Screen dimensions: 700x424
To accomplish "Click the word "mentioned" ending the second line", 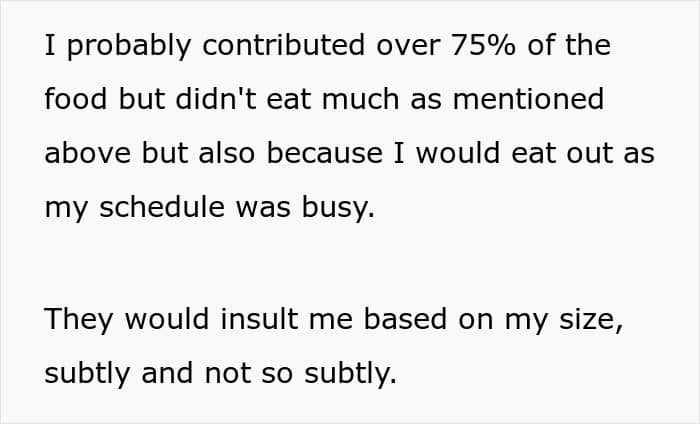I will click(x=529, y=99).
